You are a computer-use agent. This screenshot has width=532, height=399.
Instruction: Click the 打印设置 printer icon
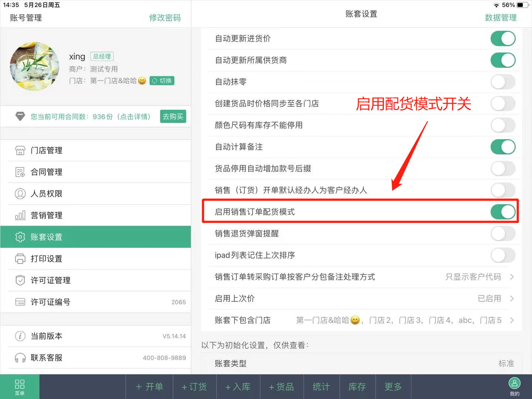pos(20,259)
